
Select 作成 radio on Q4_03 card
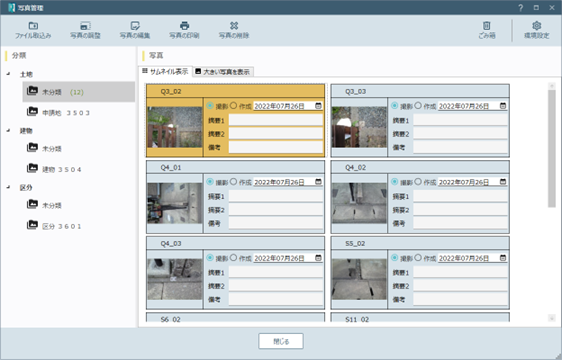pos(234,258)
